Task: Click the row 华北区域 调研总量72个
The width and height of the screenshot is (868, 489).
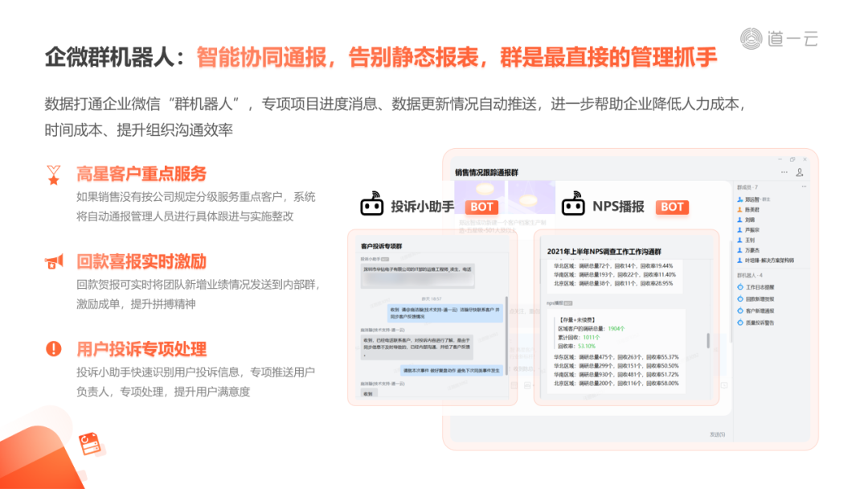Action: pyautogui.click(x=613, y=266)
